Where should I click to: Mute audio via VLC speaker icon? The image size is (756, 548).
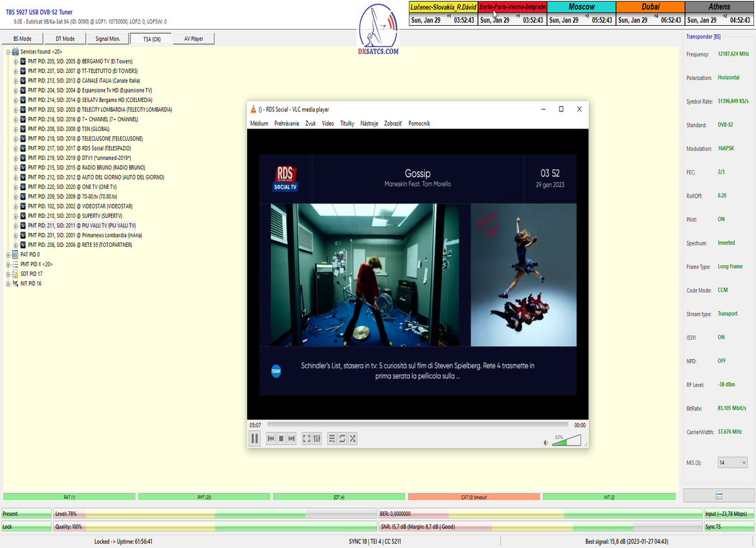point(546,442)
